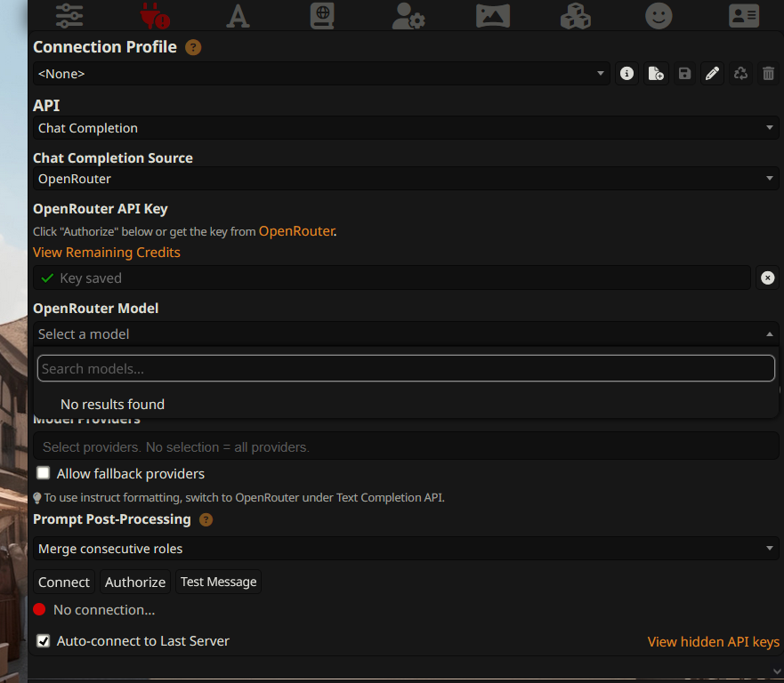Image resolution: width=784 pixels, height=683 pixels.
Task: Rename profile with the pencil icon
Action: click(712, 74)
